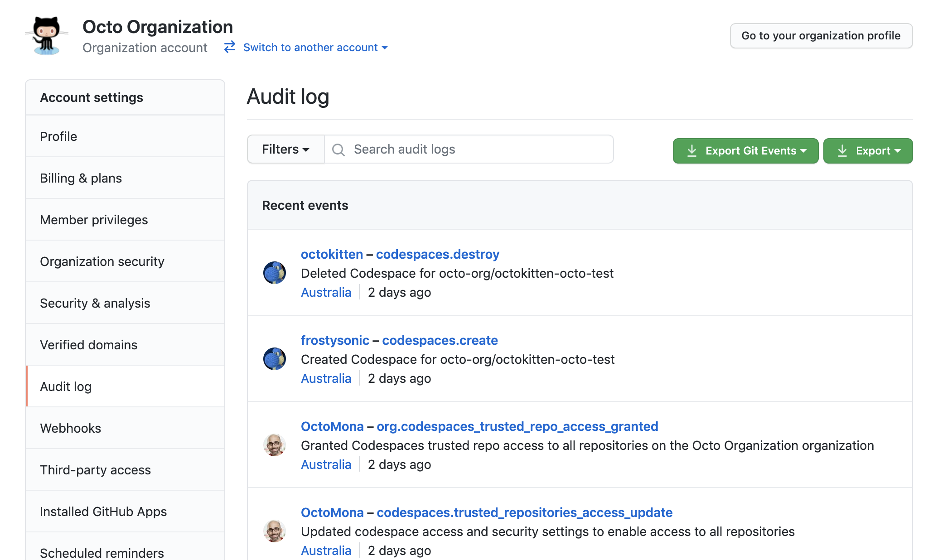Click the frostysonic user avatar icon
The height and width of the screenshot is (560, 933).
275,357
